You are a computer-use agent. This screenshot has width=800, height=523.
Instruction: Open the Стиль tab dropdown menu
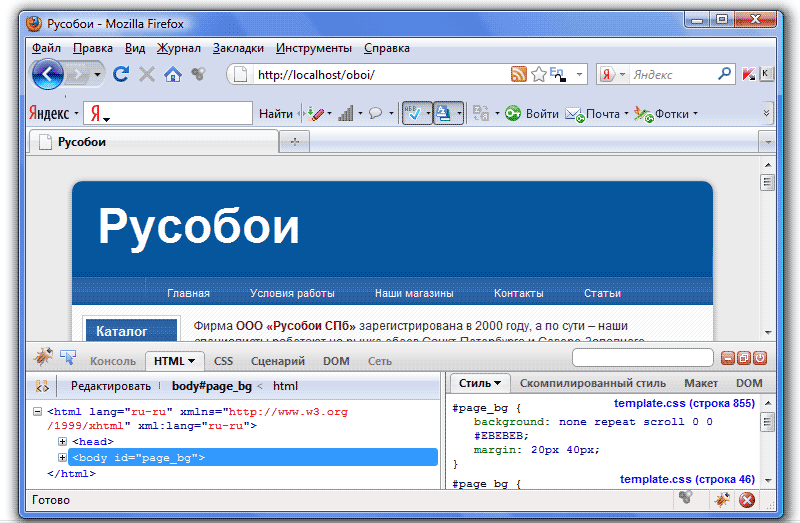[x=479, y=383]
